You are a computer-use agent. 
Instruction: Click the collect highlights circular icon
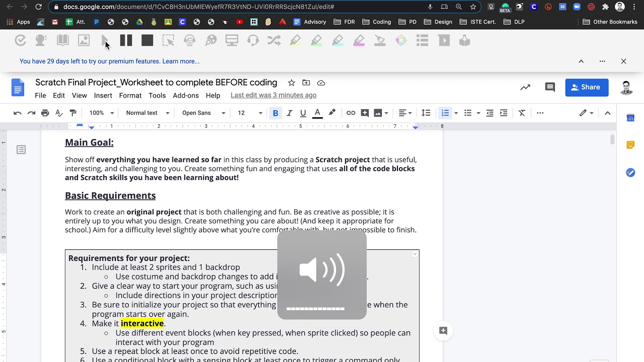click(x=401, y=41)
